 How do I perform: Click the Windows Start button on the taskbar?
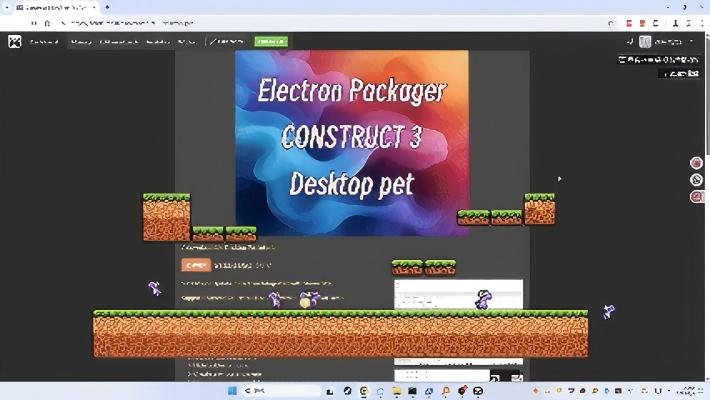pos(230,390)
